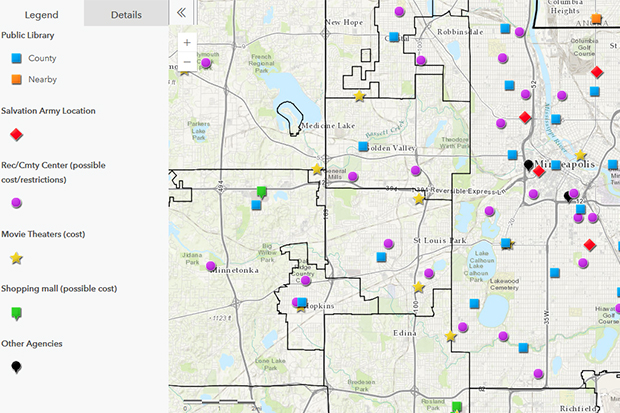Select blue county library square at Golden Valley
Viewport: 620px width, 413px height.
364,147
